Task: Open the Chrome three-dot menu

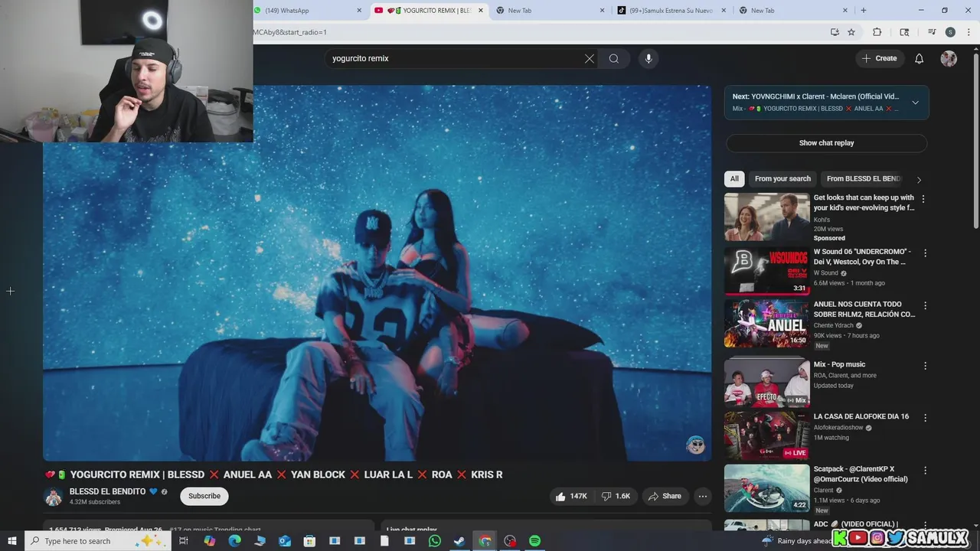Action: [x=967, y=32]
